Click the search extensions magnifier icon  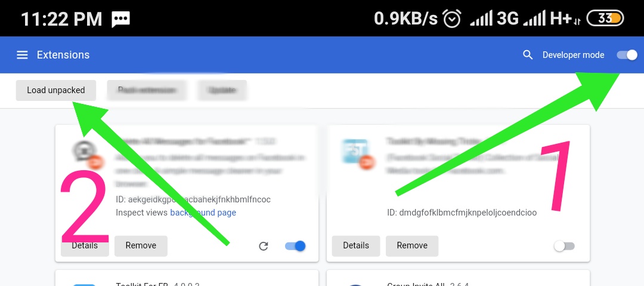pos(528,55)
